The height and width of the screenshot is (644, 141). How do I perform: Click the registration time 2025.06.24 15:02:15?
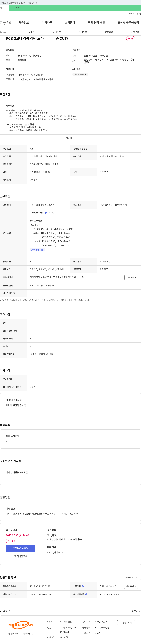point(40,586)
